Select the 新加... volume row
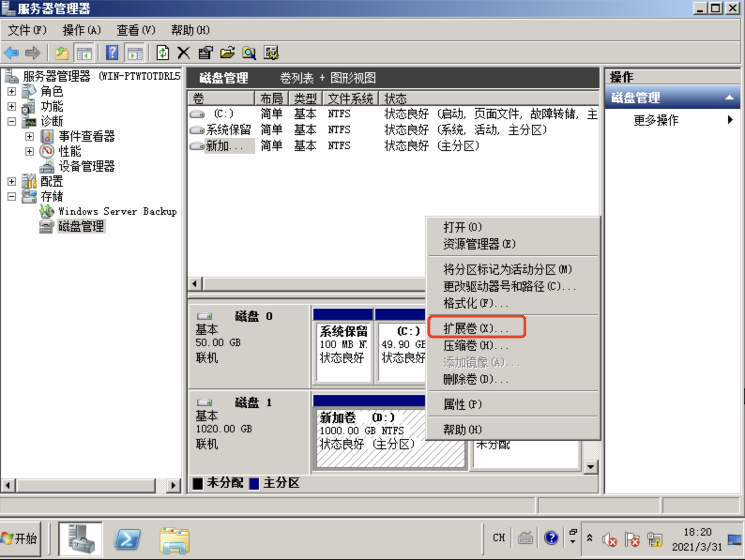This screenshot has height=560, width=745. pos(393,146)
